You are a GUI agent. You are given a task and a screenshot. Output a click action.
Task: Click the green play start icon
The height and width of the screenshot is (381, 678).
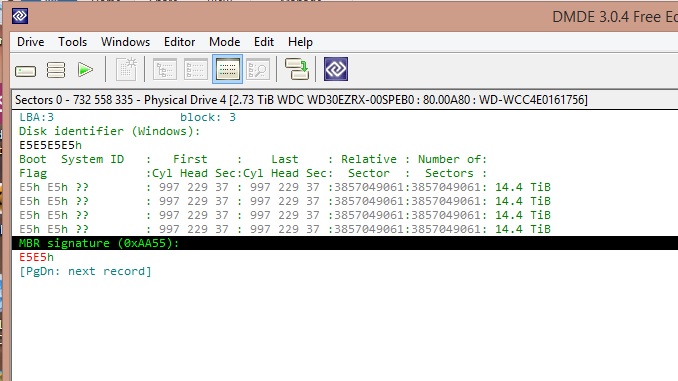pos(85,70)
